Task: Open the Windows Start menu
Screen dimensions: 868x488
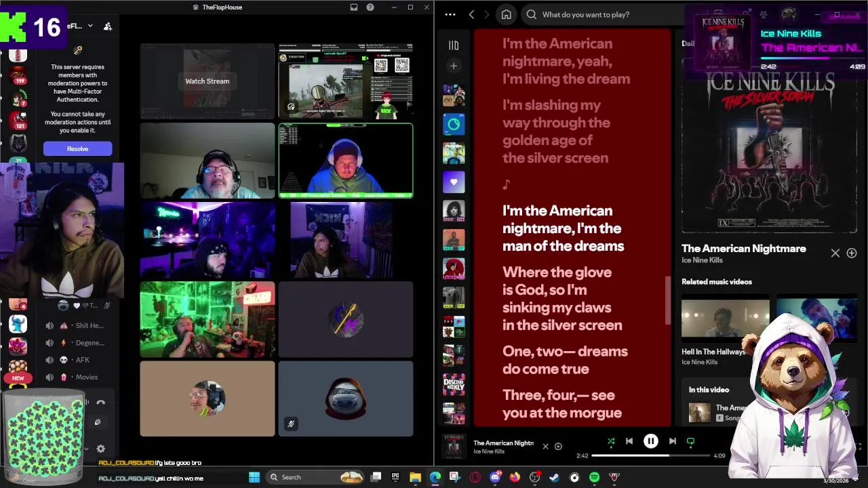Action: tap(254, 477)
